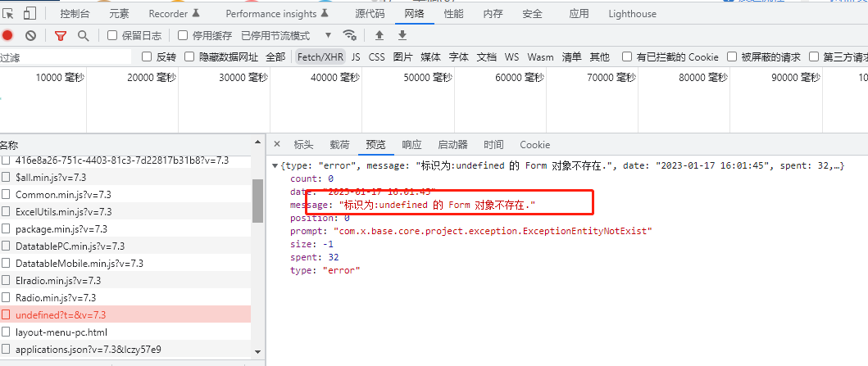Screen dimensions: 868x366
Task: Open the Lighthouse panel tab
Action: click(x=632, y=14)
